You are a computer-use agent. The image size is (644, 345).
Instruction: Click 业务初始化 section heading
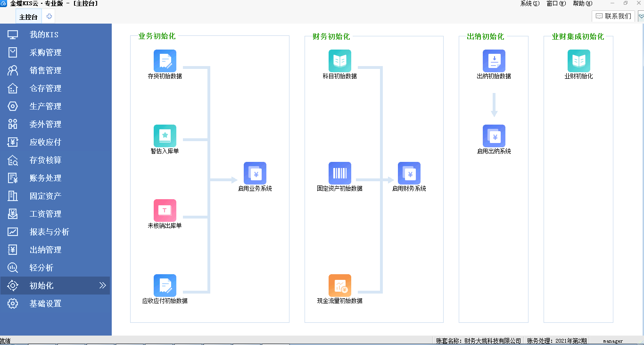click(157, 36)
